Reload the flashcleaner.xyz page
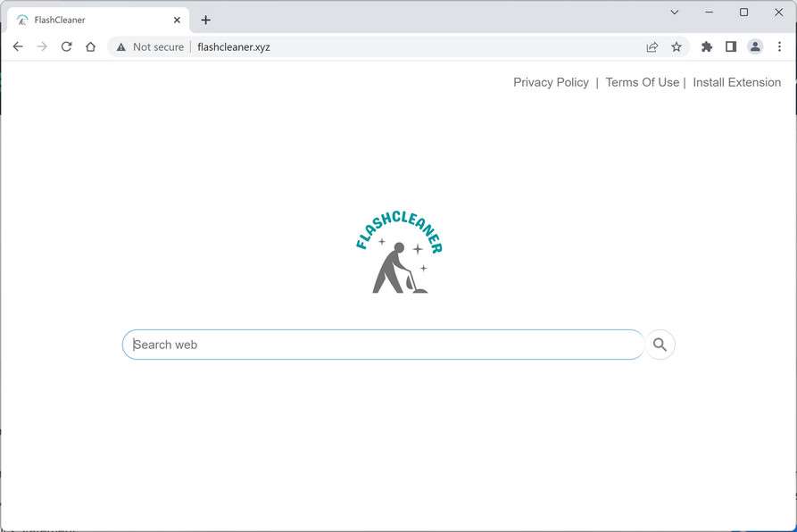Viewport: 797px width, 532px height. click(x=67, y=46)
